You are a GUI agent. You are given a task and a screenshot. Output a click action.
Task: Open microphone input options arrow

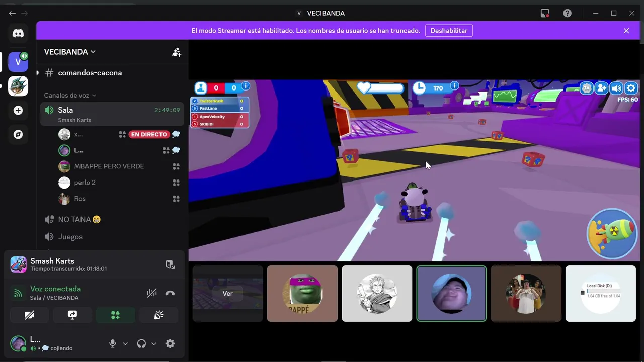(125, 344)
